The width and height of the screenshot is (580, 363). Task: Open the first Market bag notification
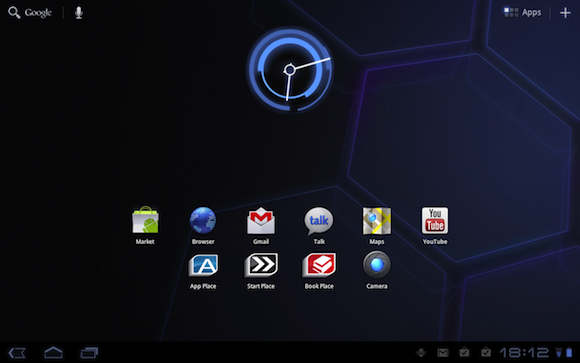pos(464,352)
